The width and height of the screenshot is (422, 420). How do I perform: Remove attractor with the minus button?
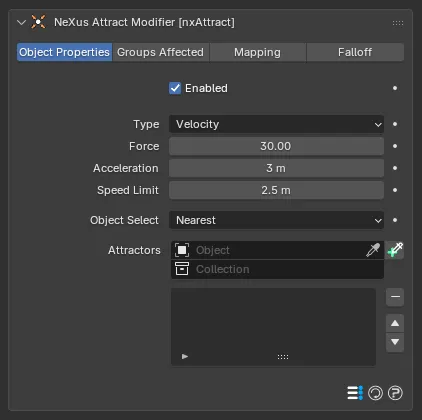click(395, 297)
